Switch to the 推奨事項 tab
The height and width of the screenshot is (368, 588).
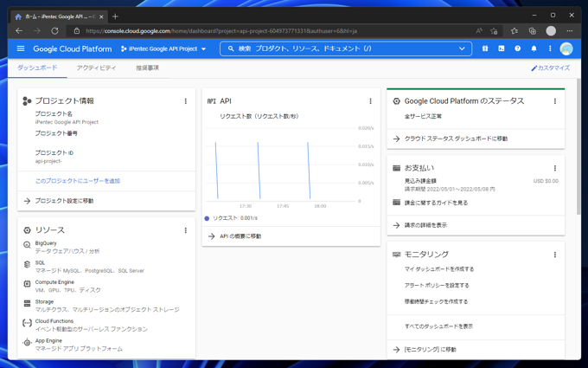[147, 68]
